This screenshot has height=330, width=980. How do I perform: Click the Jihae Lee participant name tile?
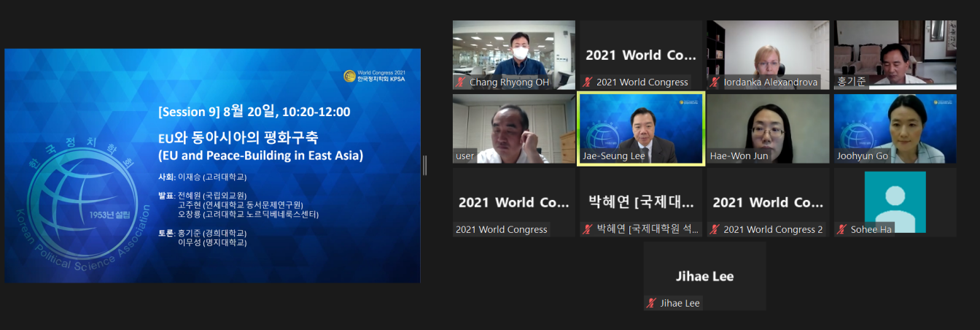[704, 276]
